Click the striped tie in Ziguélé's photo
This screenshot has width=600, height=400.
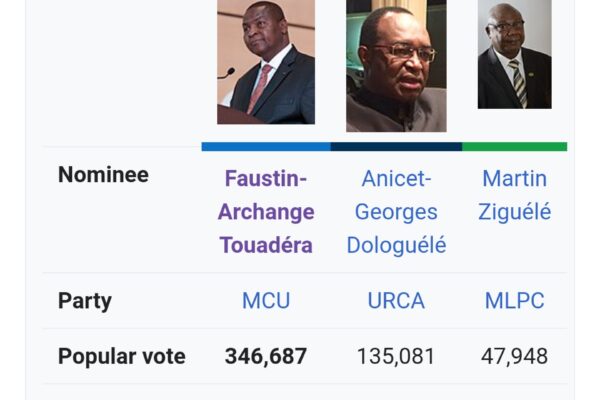[518, 83]
